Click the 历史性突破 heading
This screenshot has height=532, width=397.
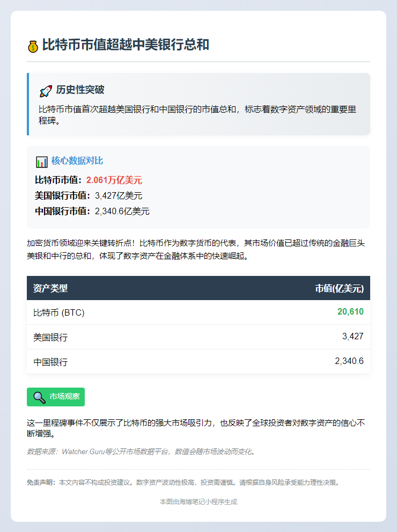coord(80,90)
